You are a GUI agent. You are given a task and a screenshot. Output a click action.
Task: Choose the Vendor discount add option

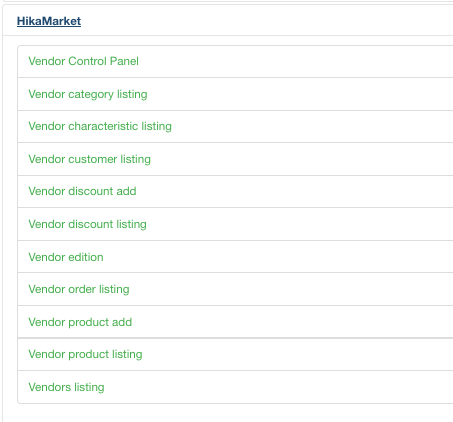82,191
